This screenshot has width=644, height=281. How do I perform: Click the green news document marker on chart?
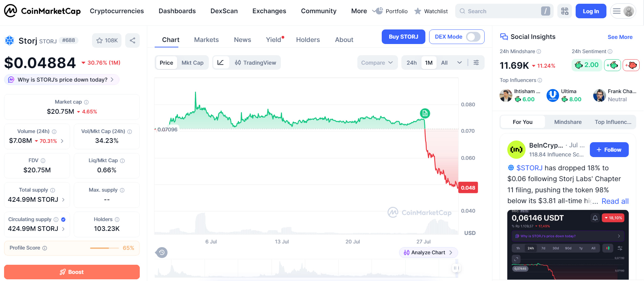425,113
